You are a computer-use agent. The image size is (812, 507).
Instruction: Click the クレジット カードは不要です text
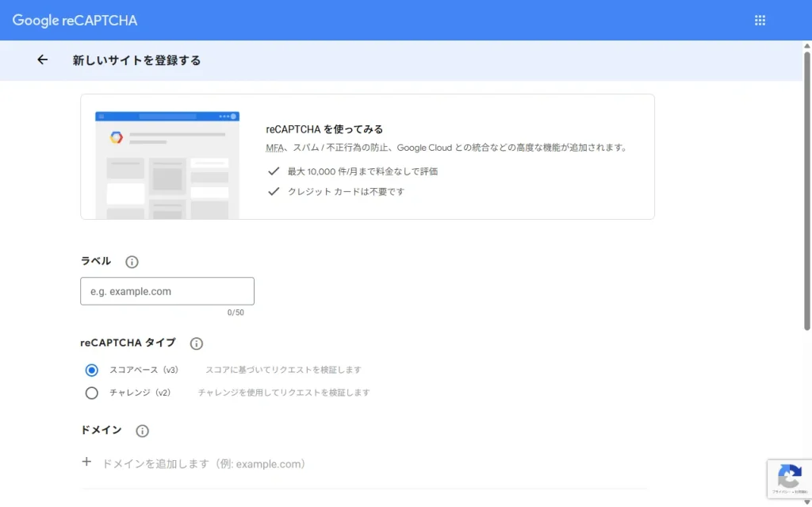pyautogui.click(x=346, y=191)
